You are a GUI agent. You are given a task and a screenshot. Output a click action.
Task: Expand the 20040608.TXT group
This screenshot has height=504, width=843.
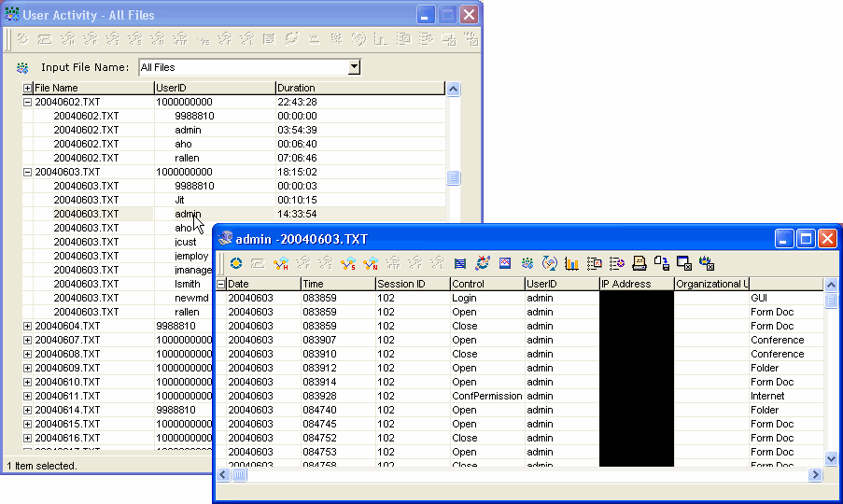click(x=27, y=354)
